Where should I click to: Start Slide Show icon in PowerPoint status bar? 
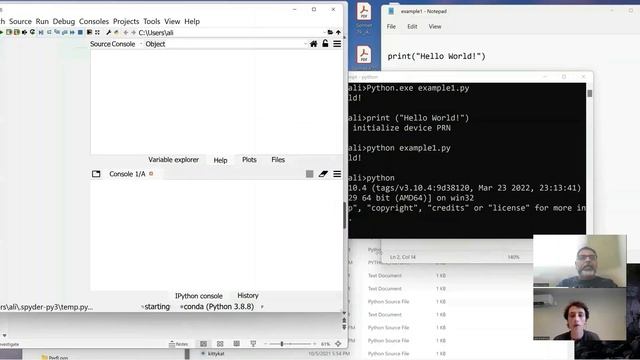click(x=253, y=344)
